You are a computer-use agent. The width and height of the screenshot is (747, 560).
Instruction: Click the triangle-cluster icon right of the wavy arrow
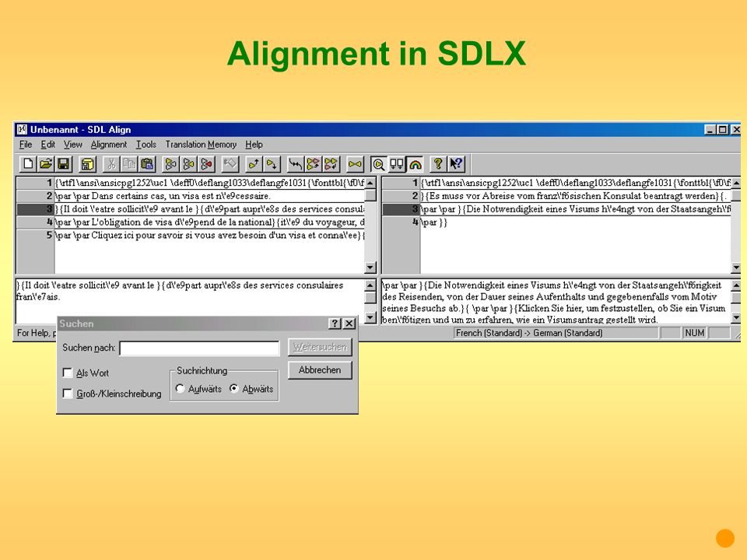pos(313,164)
